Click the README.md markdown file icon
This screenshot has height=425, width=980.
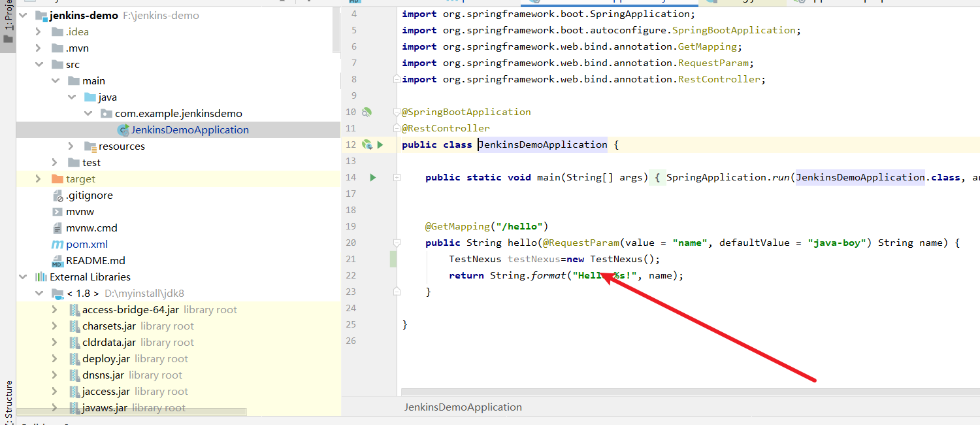pos(57,261)
